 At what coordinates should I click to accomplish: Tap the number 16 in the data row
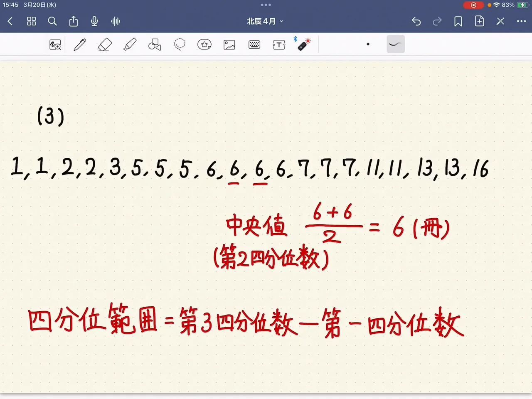tap(480, 168)
